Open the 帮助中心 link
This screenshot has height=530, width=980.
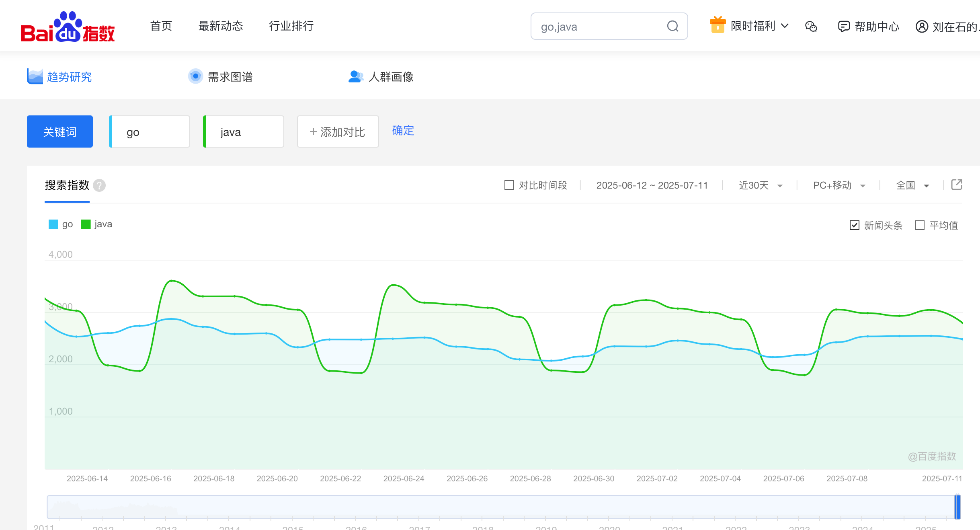[x=868, y=27]
